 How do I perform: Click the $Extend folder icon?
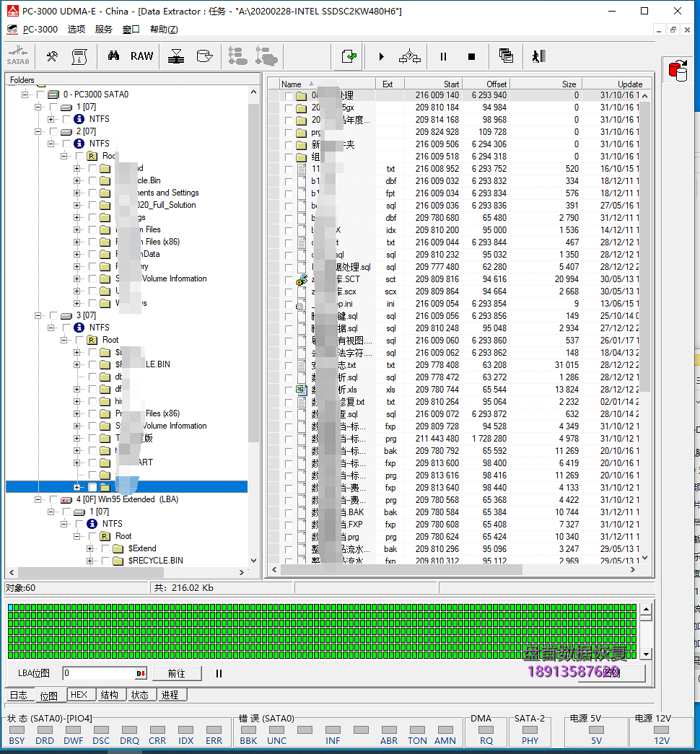click(x=118, y=548)
